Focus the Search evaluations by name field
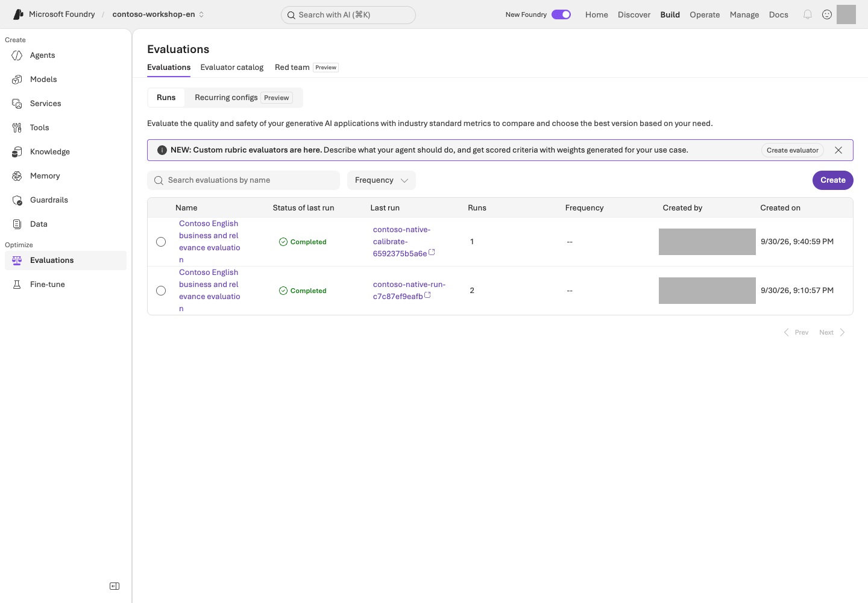Screen dimensions: 868x603 click(x=244, y=180)
